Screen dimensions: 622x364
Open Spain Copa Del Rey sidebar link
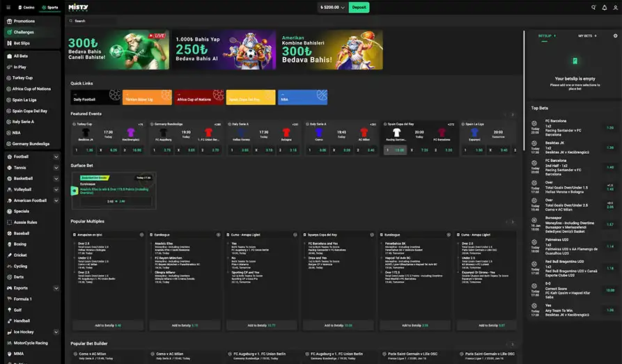coord(32,111)
